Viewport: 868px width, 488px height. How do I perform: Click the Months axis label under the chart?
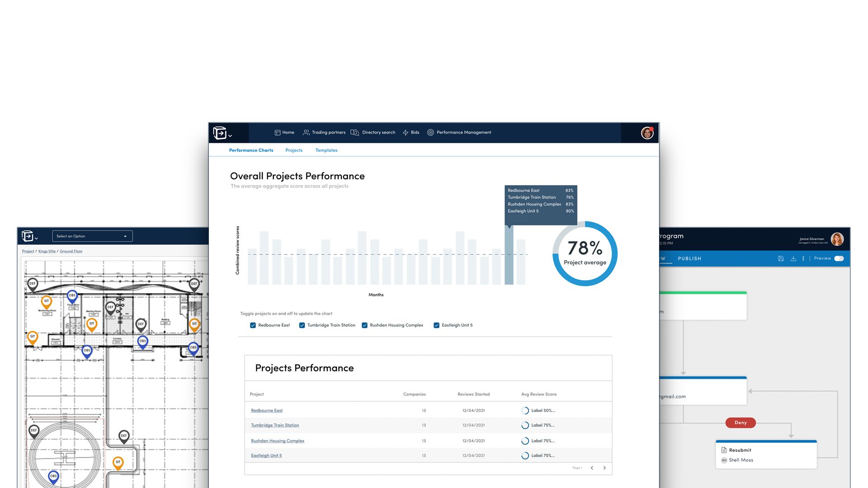(376, 295)
